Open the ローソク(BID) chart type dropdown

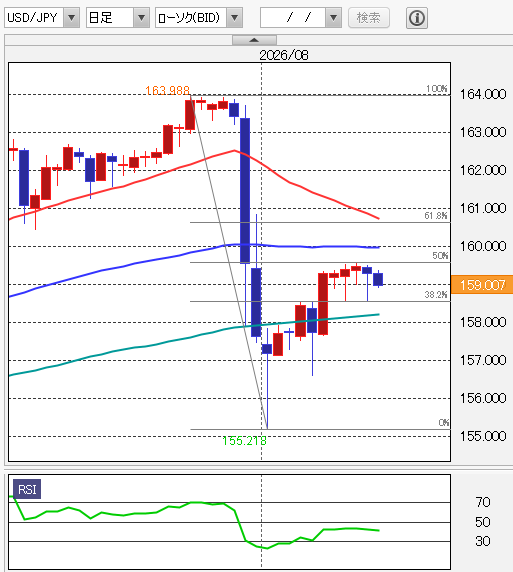[199, 18]
